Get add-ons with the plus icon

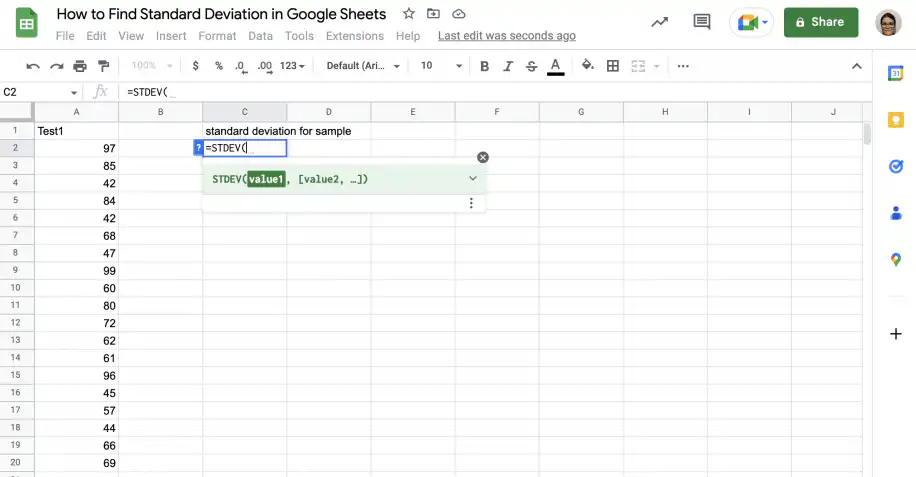point(896,334)
